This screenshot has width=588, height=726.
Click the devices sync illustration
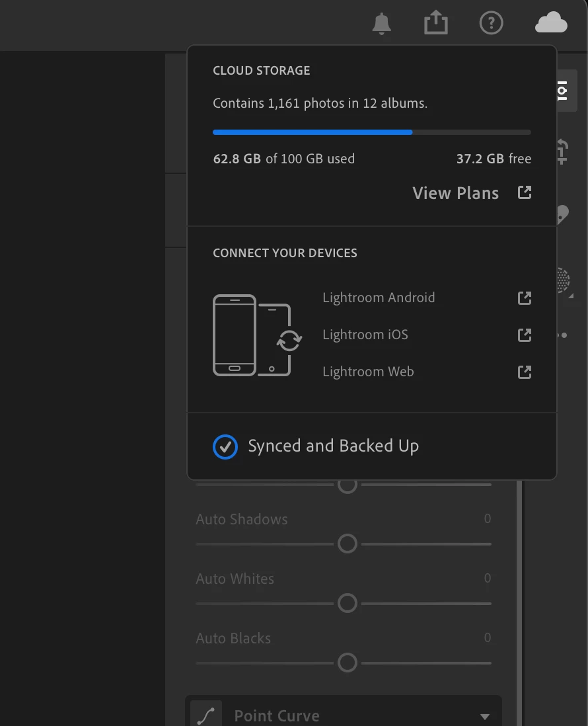[x=257, y=335]
